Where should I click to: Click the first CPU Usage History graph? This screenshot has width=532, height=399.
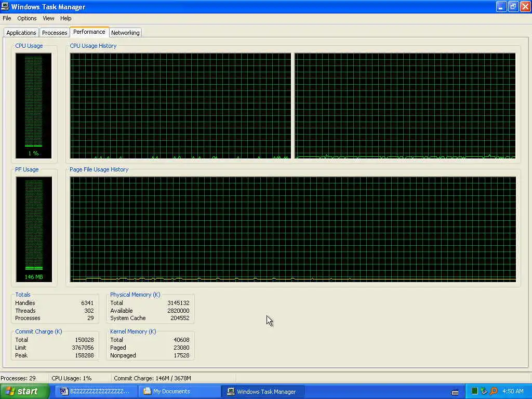pos(180,105)
